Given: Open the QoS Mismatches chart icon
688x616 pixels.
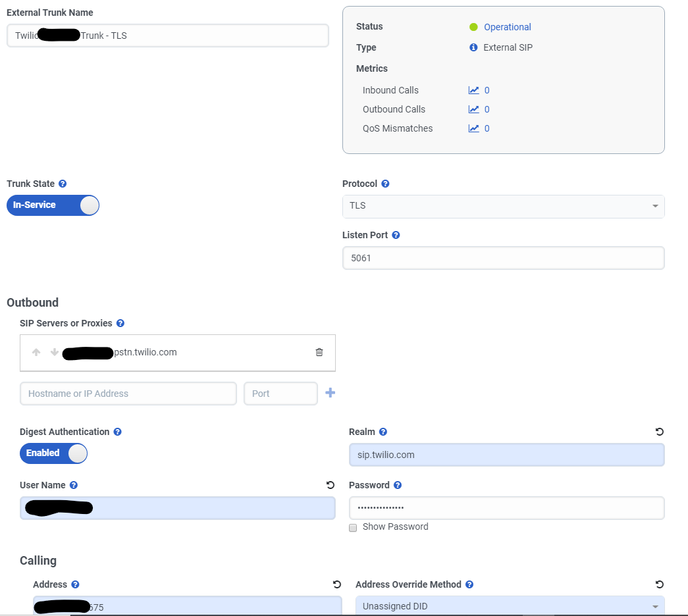Looking at the screenshot, I should click(x=475, y=128).
